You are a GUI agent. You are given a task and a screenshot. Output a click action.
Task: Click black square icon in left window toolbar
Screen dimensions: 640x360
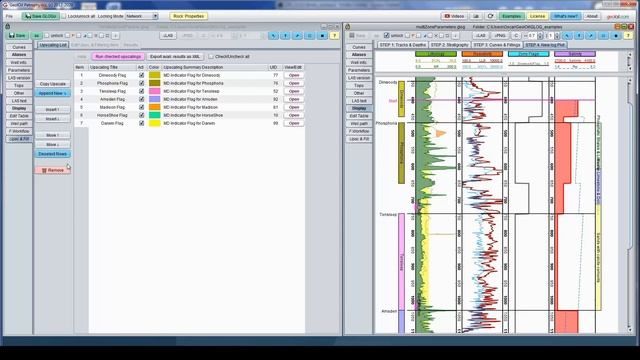tap(322, 36)
